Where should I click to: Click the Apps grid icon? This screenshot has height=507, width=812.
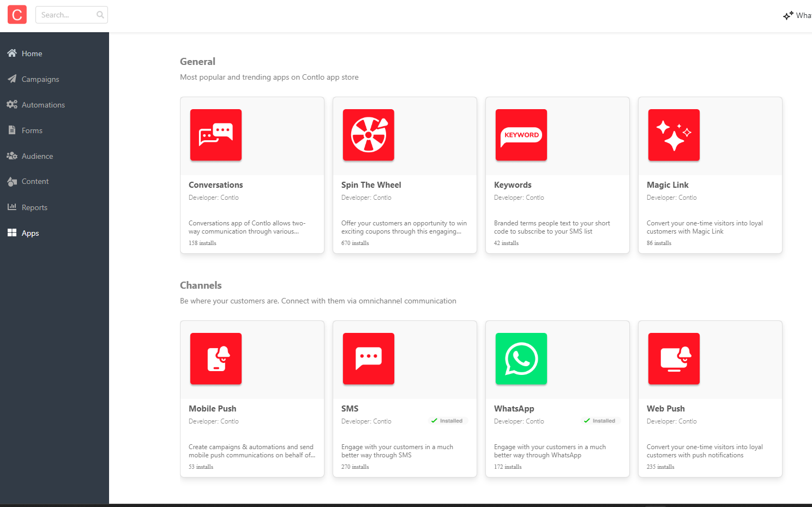(12, 232)
